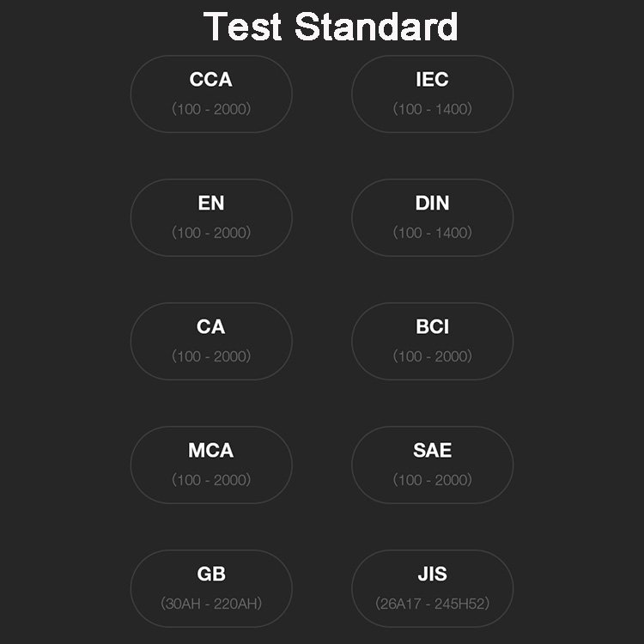This screenshot has width=644, height=644.
Task: Pick the DIN standard button
Action: coord(432,218)
